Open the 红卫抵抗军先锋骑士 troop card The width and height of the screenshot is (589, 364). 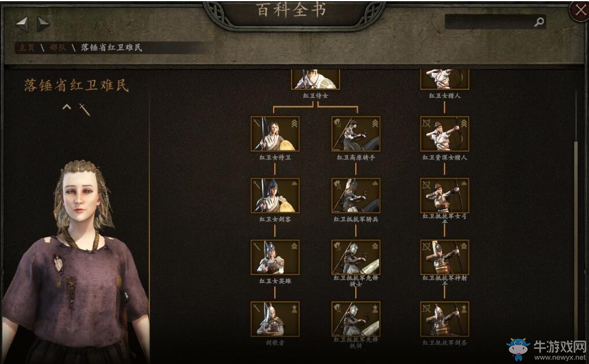[356, 258]
